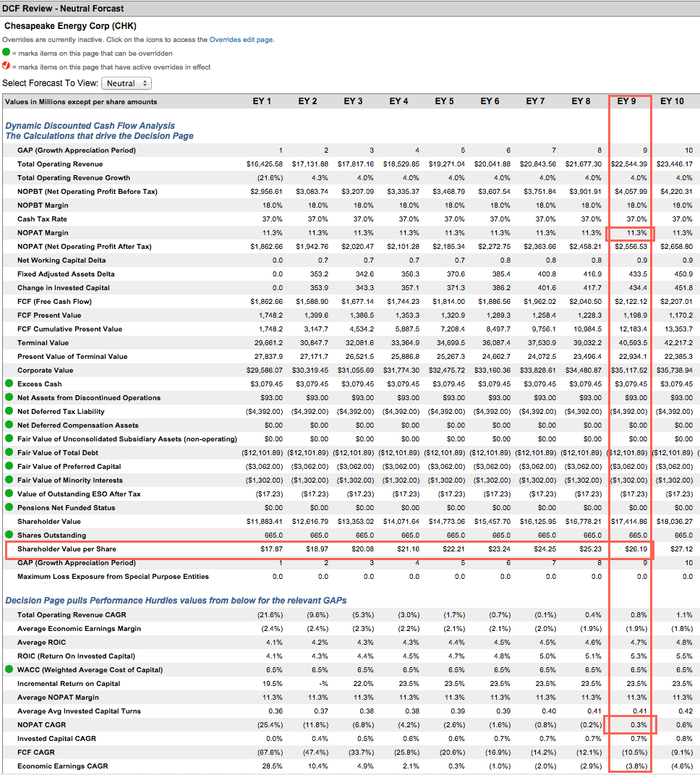Select the 22,934.1 present value of terminal value cell
This screenshot has width=700, height=775.
[x=633, y=356]
